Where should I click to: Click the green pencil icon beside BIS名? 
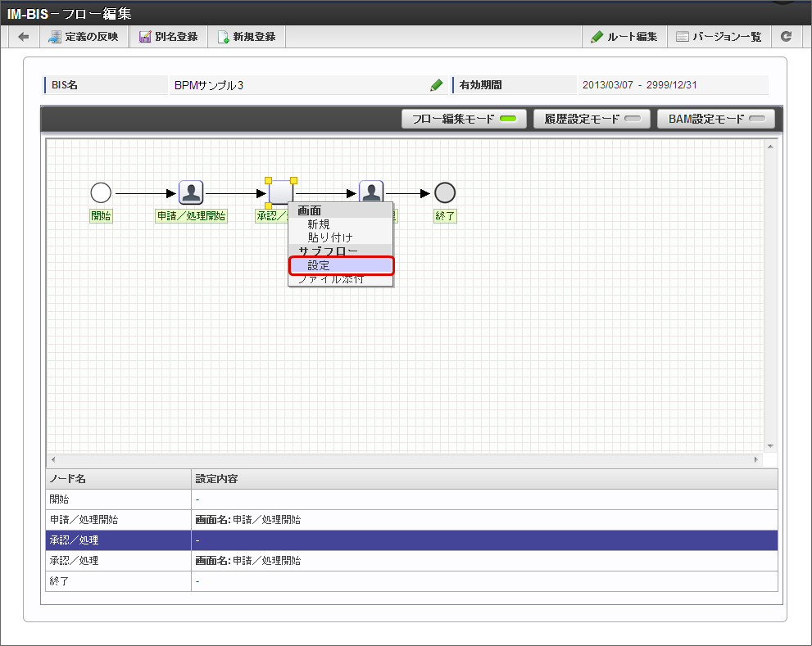436,85
